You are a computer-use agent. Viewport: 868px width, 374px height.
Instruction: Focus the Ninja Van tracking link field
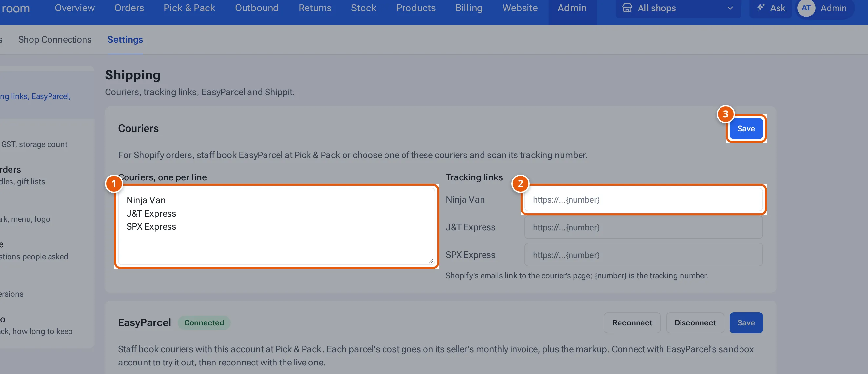643,200
